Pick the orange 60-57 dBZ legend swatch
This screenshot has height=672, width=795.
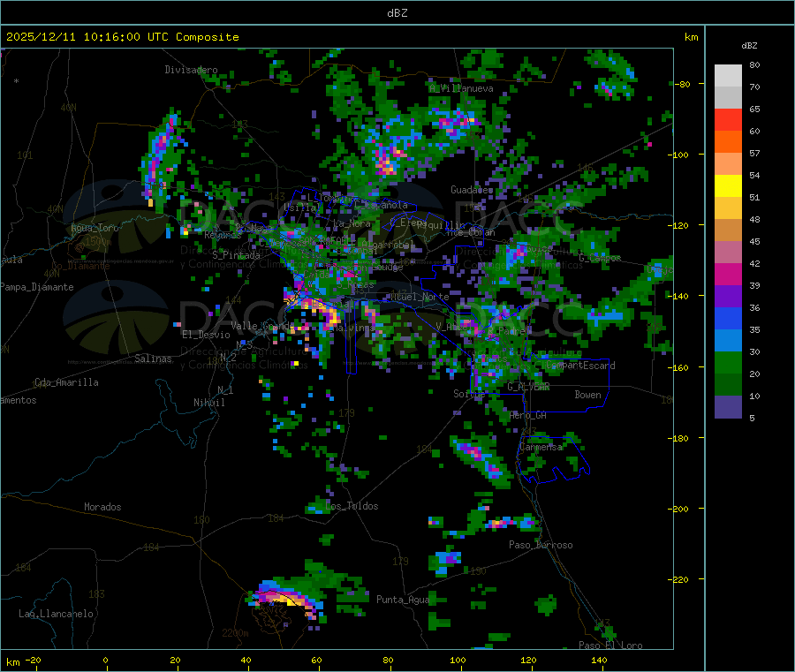click(x=728, y=142)
